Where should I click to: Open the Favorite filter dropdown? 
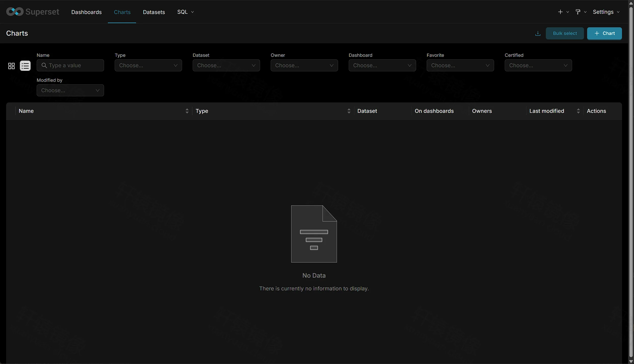point(460,65)
